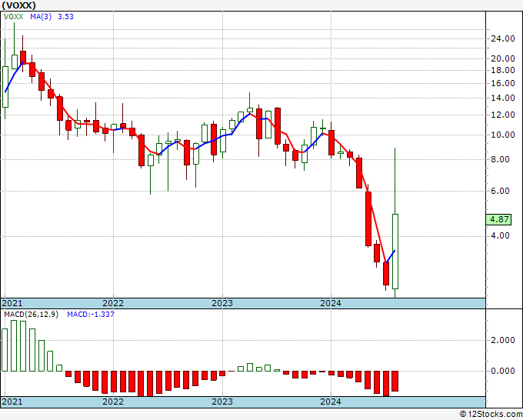523x420 pixels.
Task: Click the (VOXX) chart title
Action: click(19, 5)
